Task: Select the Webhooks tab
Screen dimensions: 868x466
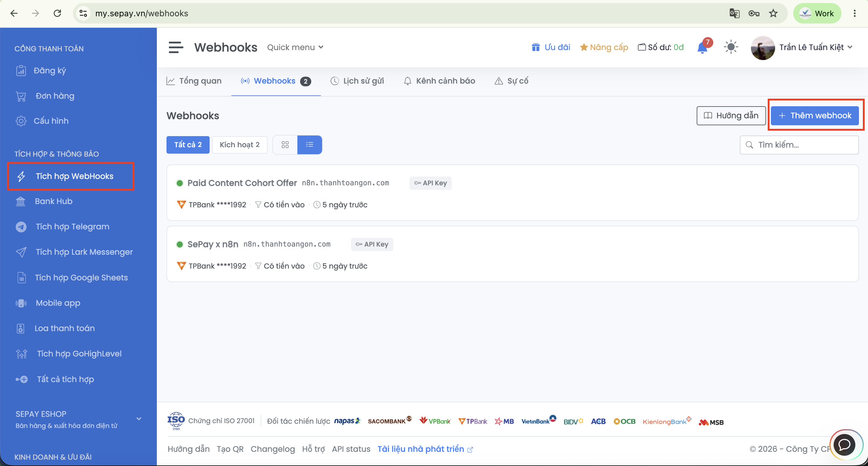Action: tap(276, 81)
